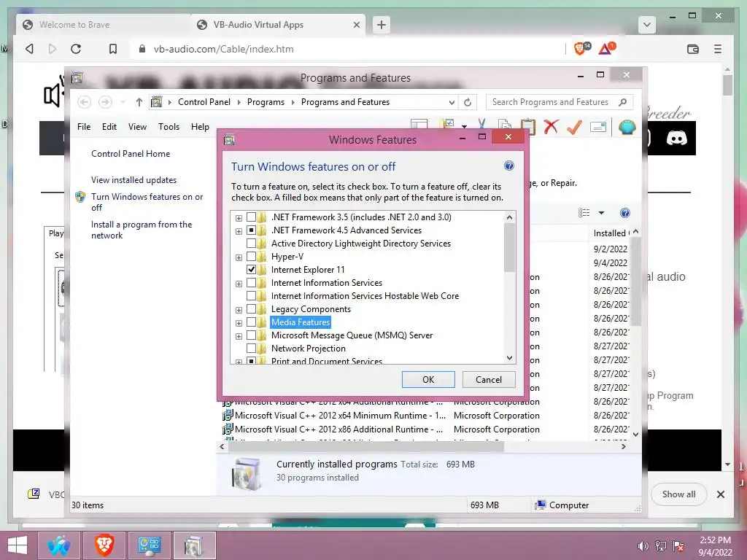Bookmark this page in Brave
The height and width of the screenshot is (560, 747).
tap(113, 49)
